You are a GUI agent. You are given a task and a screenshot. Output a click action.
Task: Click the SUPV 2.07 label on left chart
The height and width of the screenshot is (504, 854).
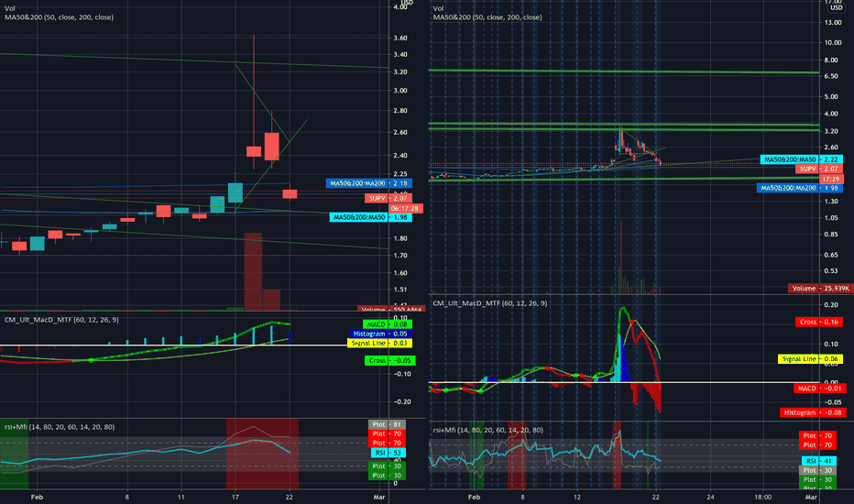tap(389, 198)
